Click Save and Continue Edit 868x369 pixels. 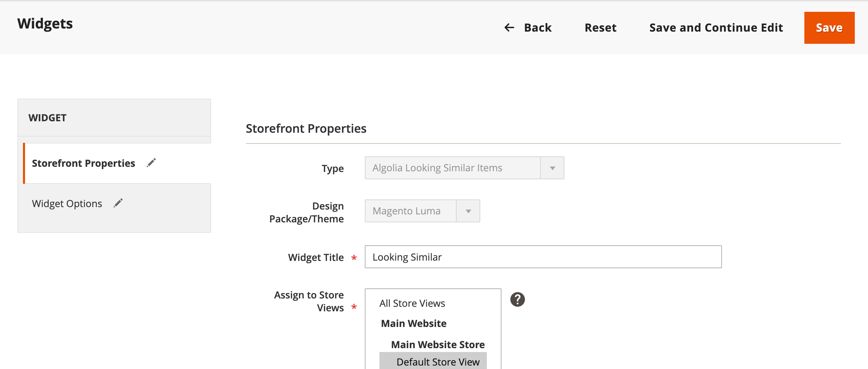716,27
